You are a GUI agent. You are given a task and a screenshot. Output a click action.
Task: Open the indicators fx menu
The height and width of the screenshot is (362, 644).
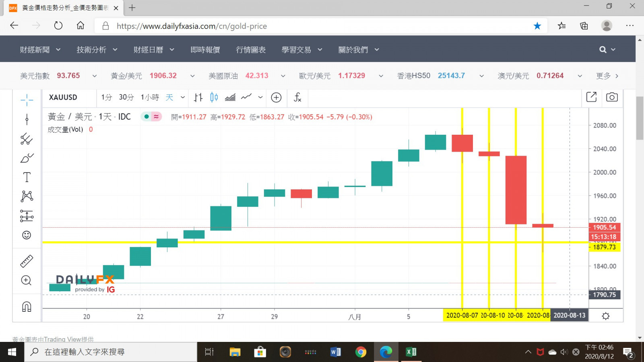coord(297,97)
